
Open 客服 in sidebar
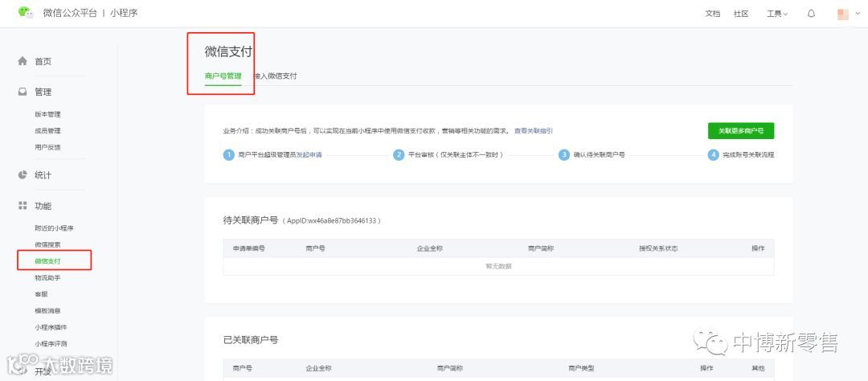[x=41, y=294]
